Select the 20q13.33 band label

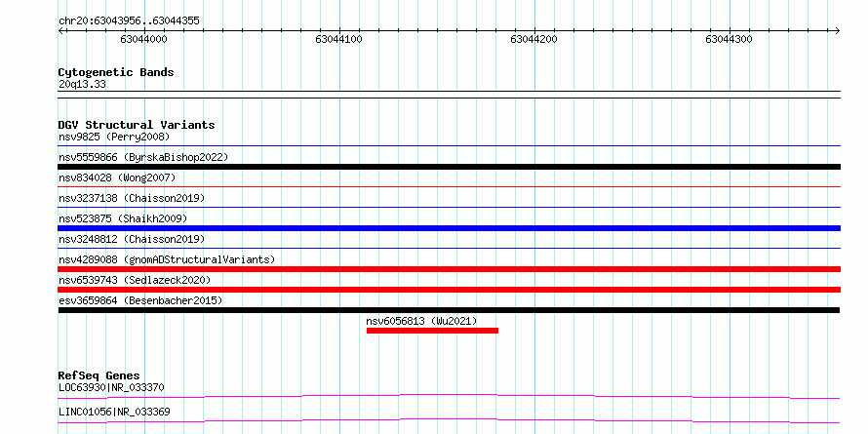coord(83,85)
